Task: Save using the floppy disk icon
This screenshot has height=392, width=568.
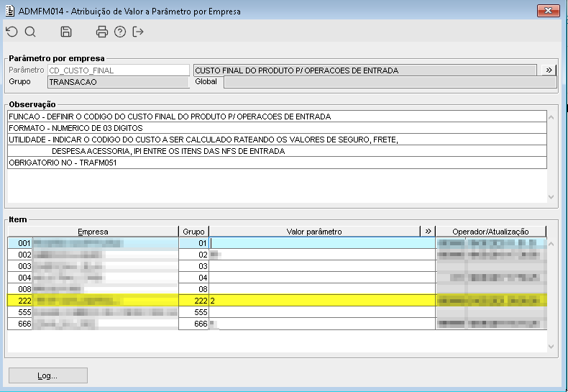Action: (65, 32)
